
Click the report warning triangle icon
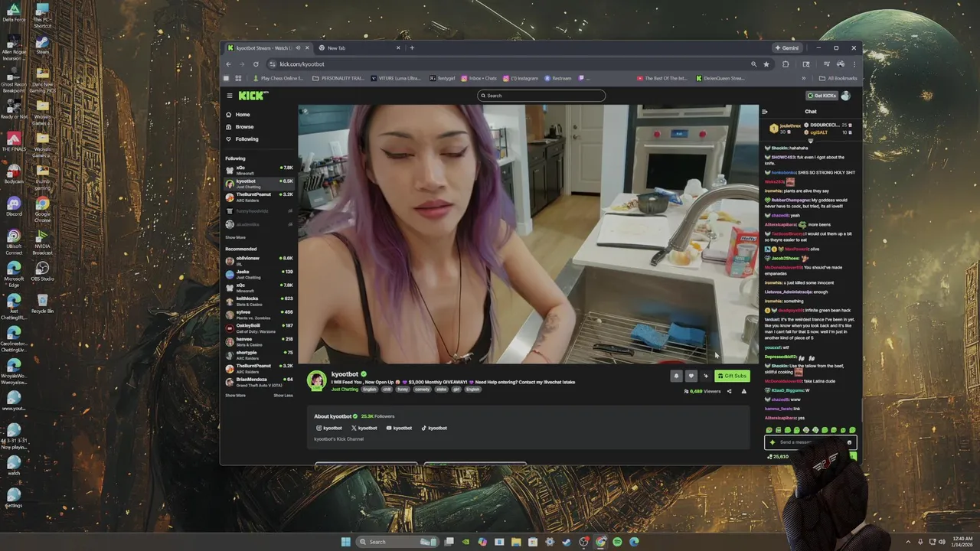click(743, 391)
